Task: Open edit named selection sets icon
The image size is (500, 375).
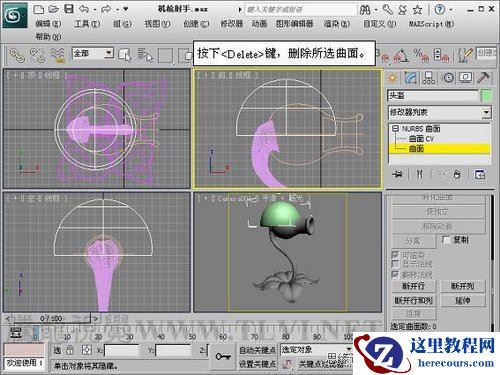Action: tap(465, 55)
